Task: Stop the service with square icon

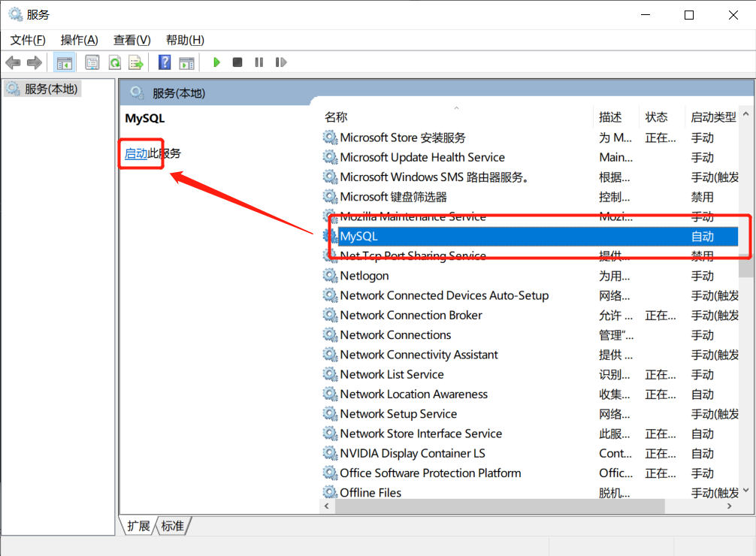Action: [x=237, y=62]
